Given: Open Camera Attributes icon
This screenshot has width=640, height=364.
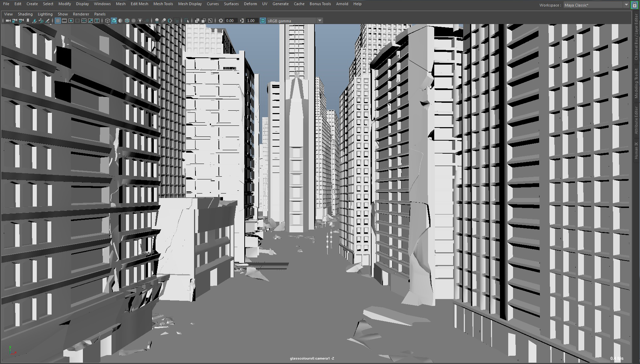Looking at the screenshot, I should tap(21, 21).
